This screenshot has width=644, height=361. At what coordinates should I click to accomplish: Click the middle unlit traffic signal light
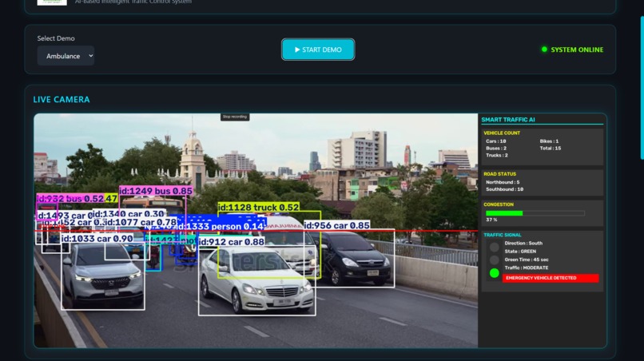pos(494,260)
